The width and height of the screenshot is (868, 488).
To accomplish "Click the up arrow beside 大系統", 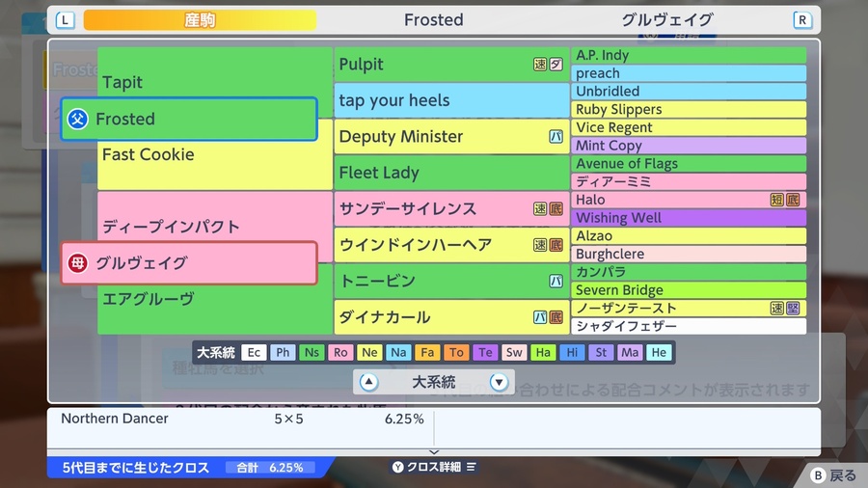I will tap(368, 382).
